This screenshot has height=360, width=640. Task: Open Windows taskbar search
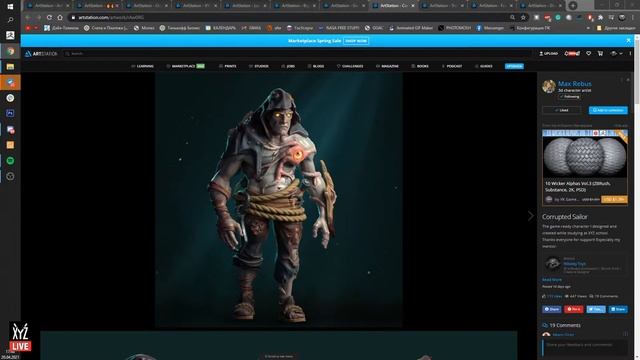[10, 20]
